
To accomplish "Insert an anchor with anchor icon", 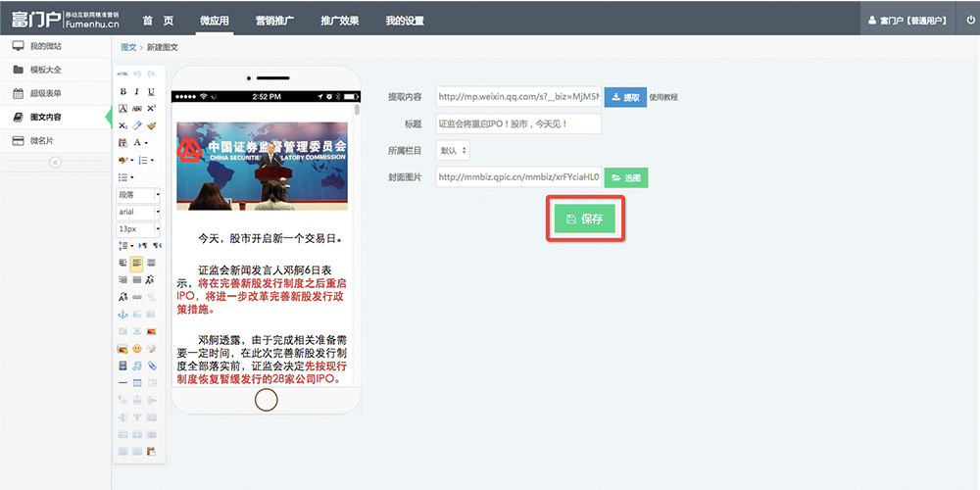I will [x=122, y=315].
